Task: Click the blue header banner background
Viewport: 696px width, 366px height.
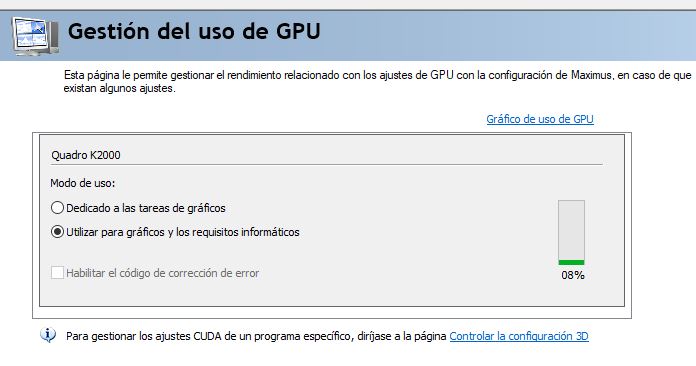Action: (x=488, y=35)
